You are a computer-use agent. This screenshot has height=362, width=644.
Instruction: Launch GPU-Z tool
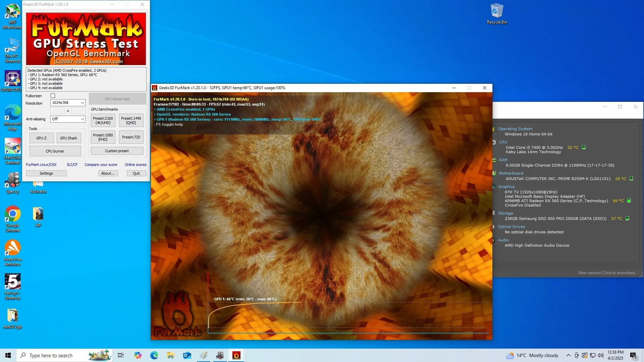[42, 138]
